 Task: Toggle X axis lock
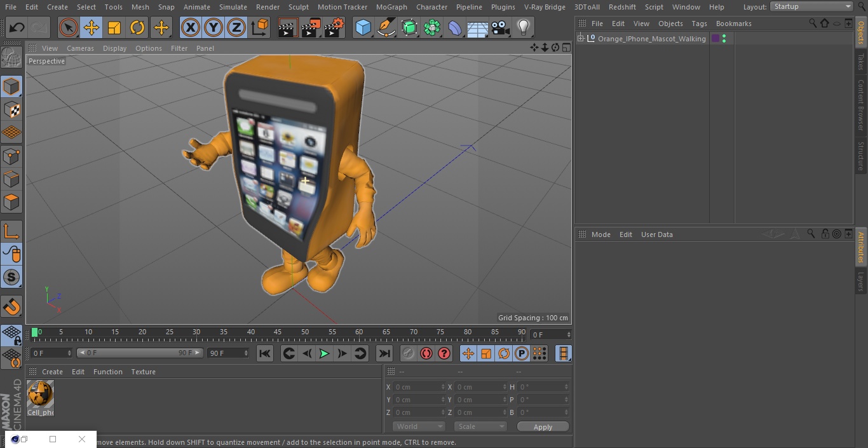point(190,27)
